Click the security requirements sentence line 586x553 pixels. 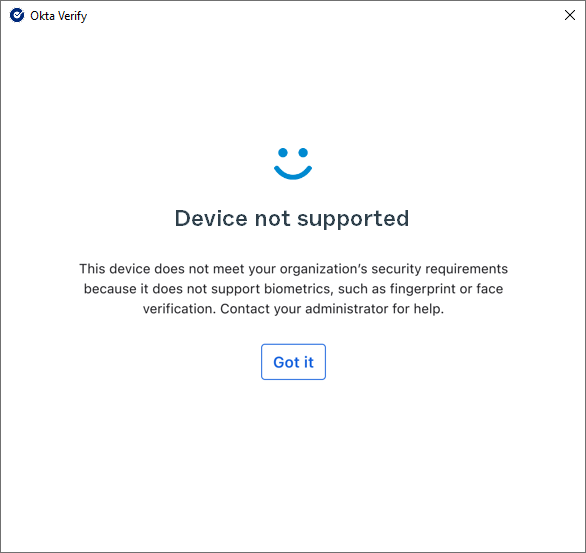[x=293, y=269]
